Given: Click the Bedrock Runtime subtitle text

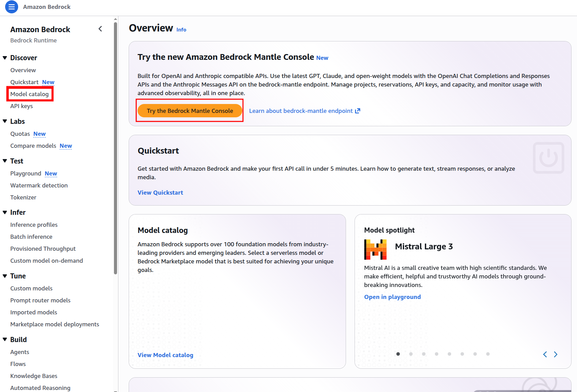Looking at the screenshot, I should (34, 40).
